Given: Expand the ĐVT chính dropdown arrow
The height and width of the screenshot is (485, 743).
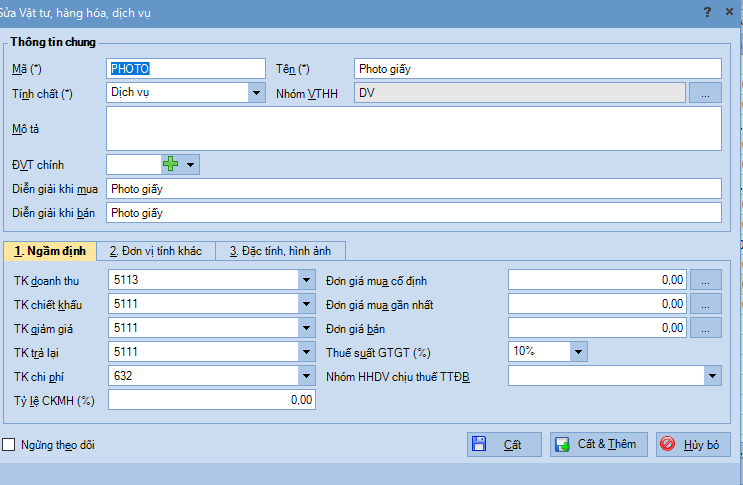Looking at the screenshot, I should (x=190, y=165).
